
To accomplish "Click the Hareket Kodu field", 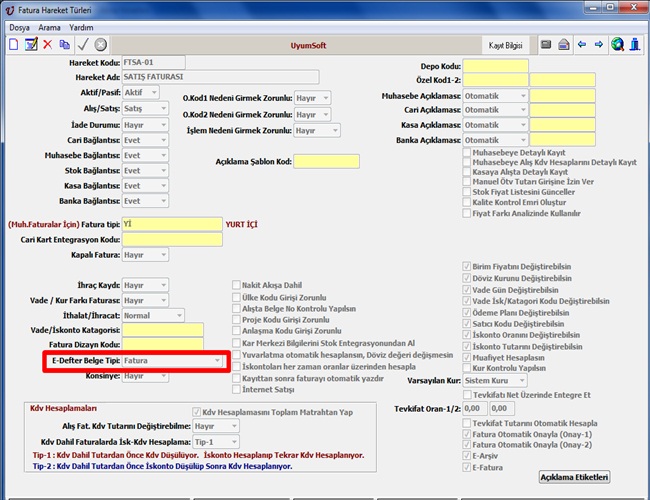I will [153, 63].
